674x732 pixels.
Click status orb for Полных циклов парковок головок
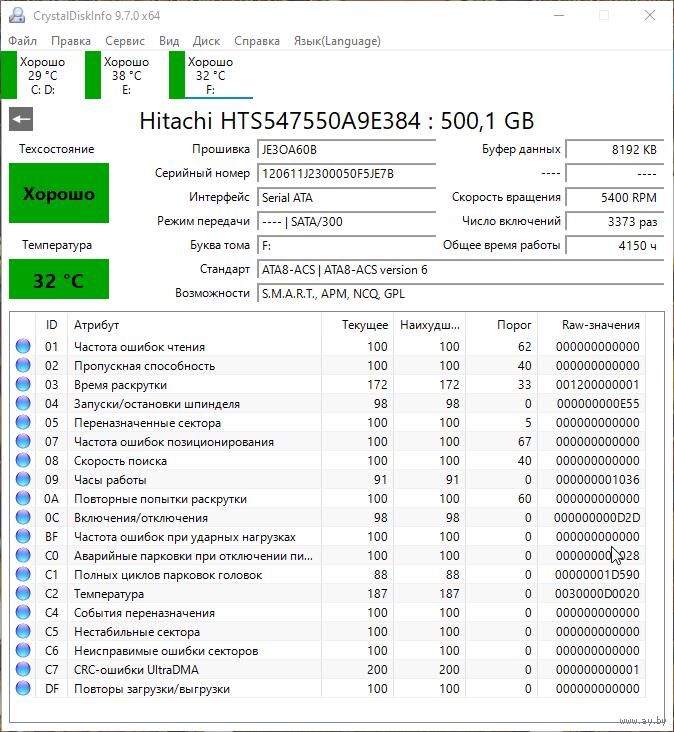[x=23, y=574]
